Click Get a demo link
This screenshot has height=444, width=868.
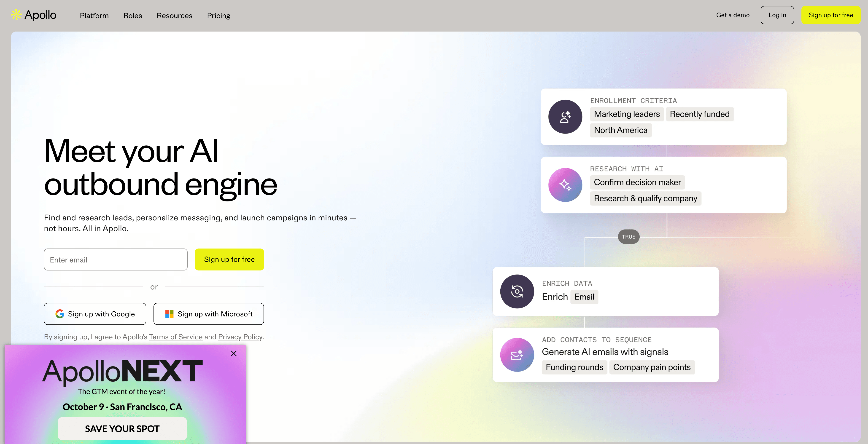(733, 15)
